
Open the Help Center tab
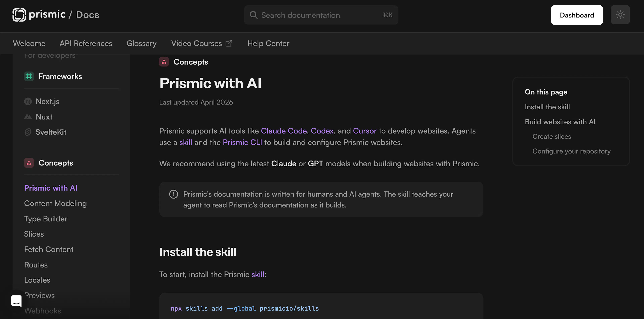coord(269,43)
